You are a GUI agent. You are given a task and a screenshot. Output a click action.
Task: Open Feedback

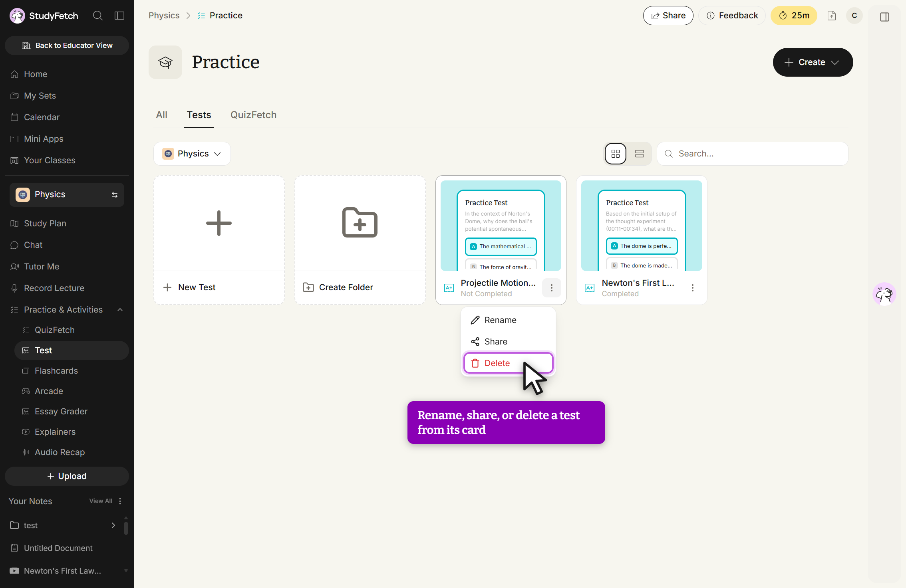[x=732, y=16]
